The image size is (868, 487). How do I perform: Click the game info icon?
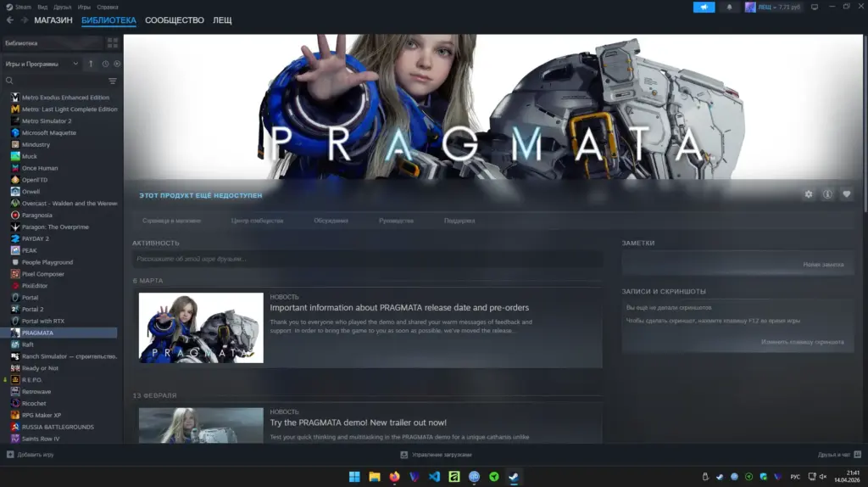point(827,194)
